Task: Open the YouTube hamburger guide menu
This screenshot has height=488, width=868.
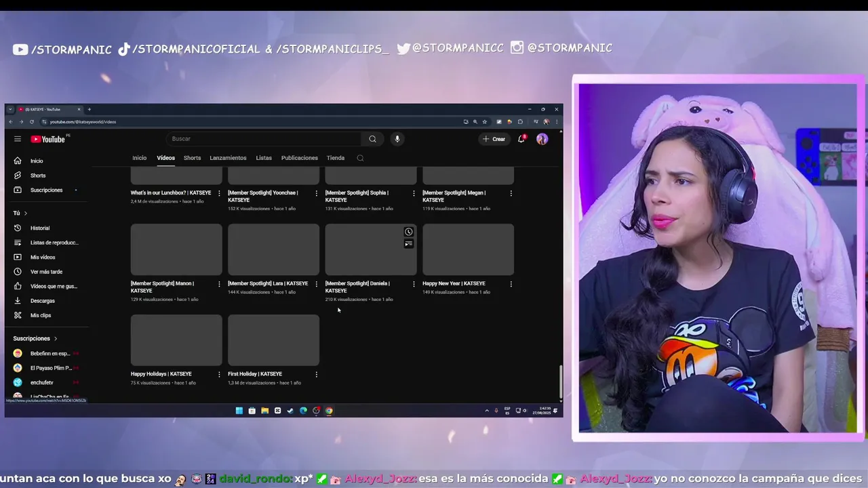Action: (x=18, y=139)
